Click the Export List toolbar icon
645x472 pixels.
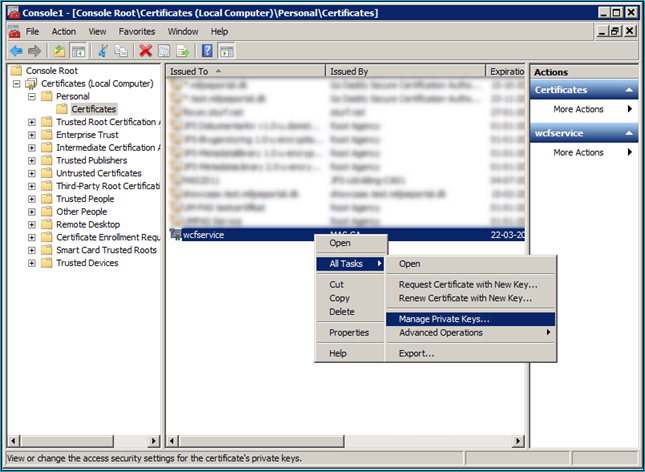[x=183, y=51]
